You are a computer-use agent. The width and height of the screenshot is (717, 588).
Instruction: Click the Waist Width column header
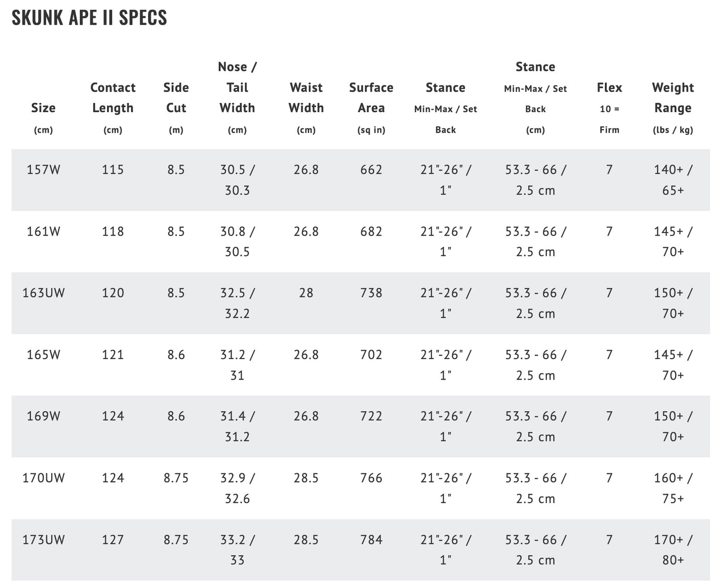(x=306, y=108)
